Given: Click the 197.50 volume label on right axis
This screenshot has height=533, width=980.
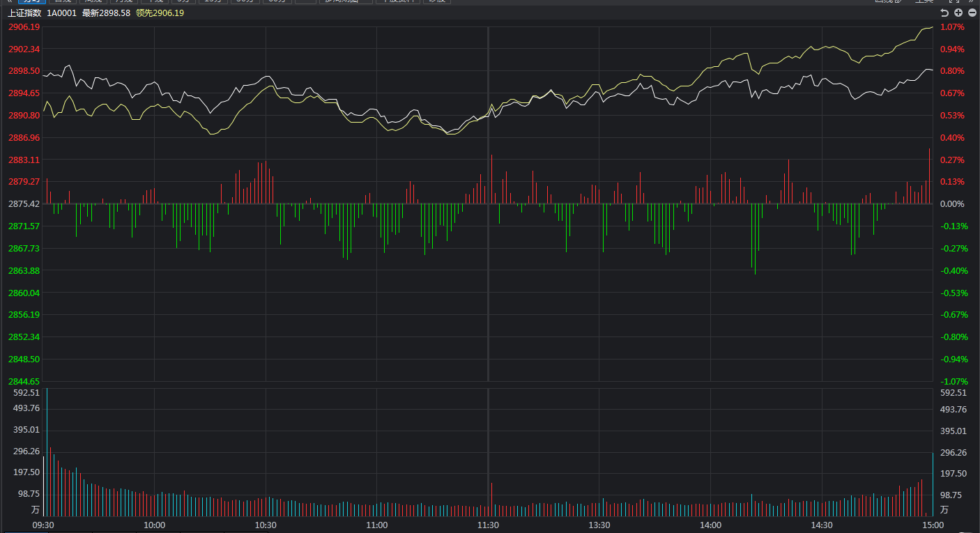Looking at the screenshot, I should (954, 473).
